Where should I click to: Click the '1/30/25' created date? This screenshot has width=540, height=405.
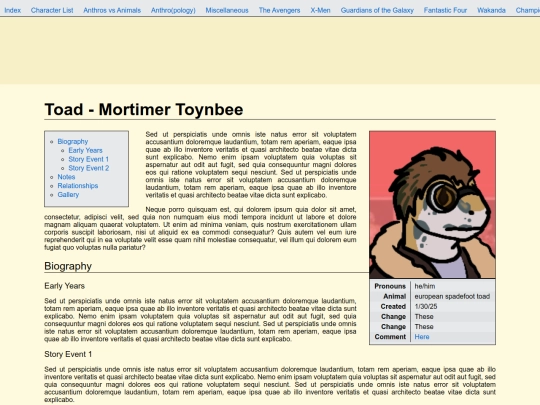[426, 307]
